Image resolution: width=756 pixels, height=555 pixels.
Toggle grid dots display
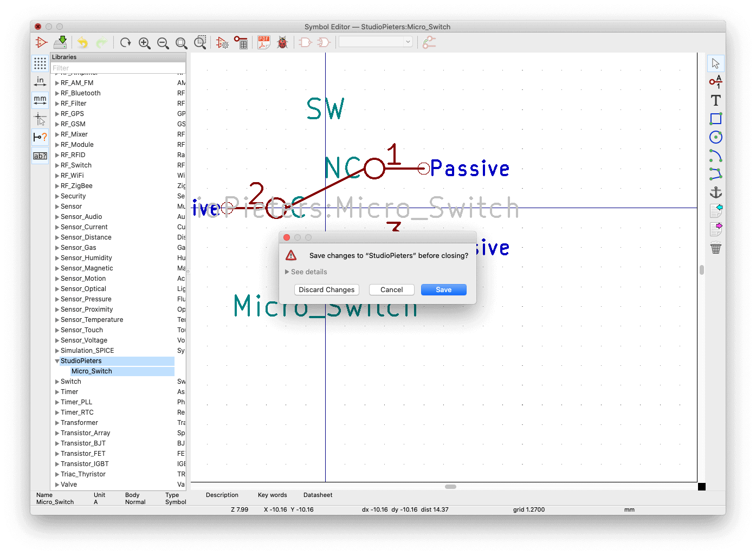click(x=40, y=63)
